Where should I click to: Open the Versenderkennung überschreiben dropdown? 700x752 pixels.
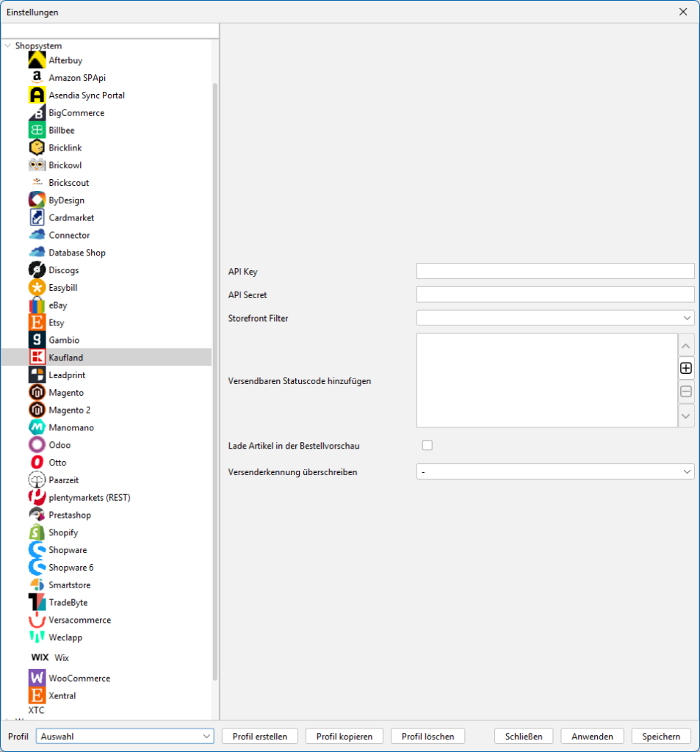(x=555, y=471)
